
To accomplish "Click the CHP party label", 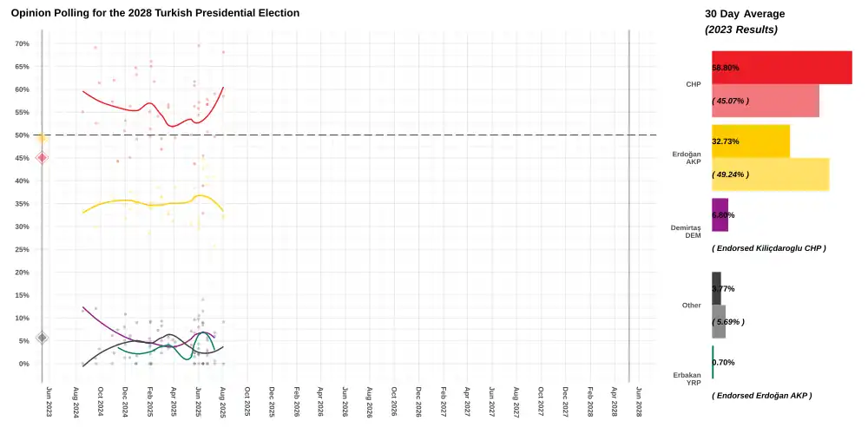I will point(693,84).
